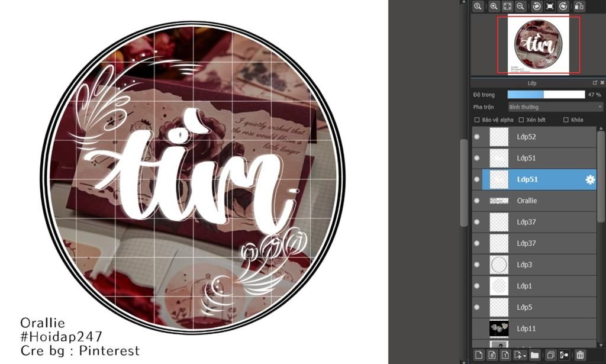Image resolution: width=606 pixels, height=364 pixels.
Task: Add a new 1-bit layer
Action: point(505,355)
